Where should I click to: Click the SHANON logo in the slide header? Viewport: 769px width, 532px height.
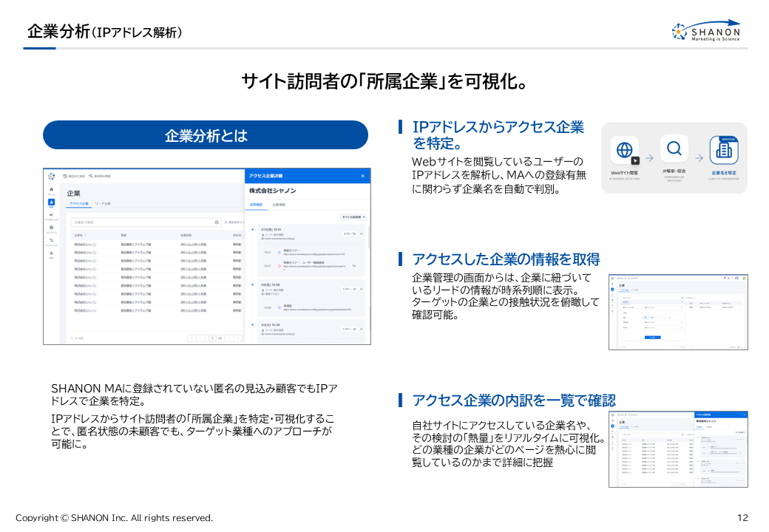(x=706, y=30)
